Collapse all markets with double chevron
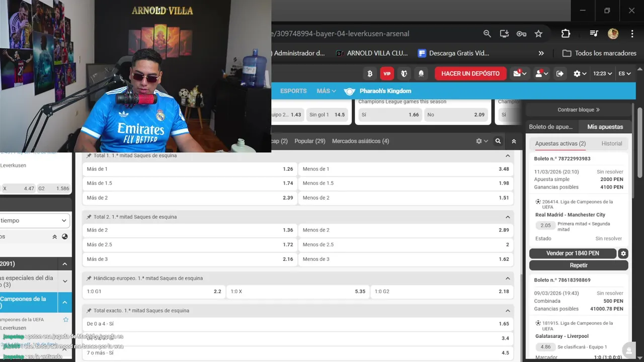Viewport: 644px width, 362px height. 514,141
